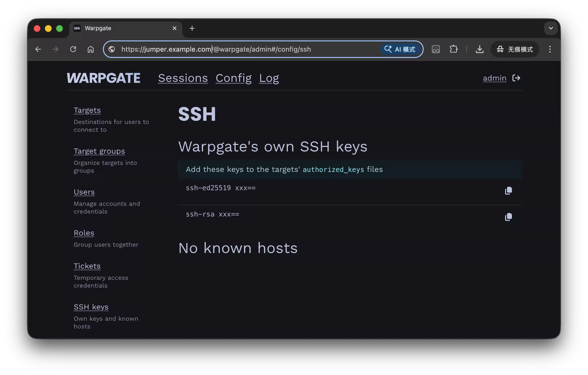This screenshot has height=375, width=588.
Task: Minimize the window with yellow button
Action: point(48,28)
